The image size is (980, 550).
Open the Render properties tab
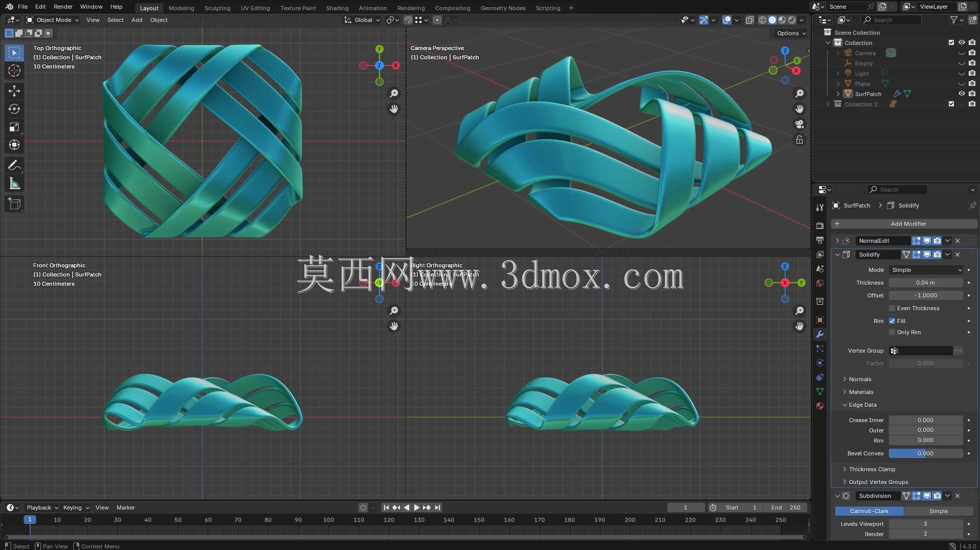[x=820, y=225]
